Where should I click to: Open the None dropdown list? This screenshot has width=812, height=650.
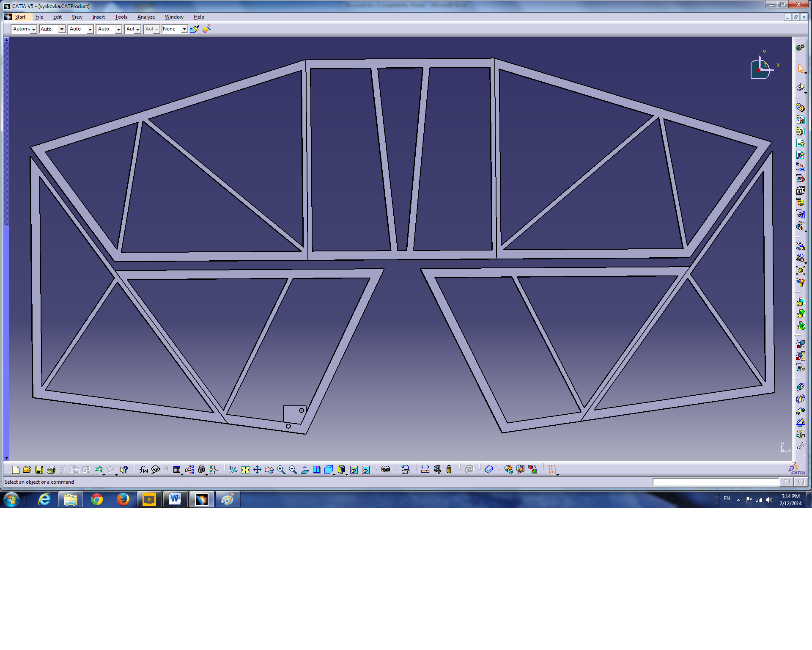184,29
